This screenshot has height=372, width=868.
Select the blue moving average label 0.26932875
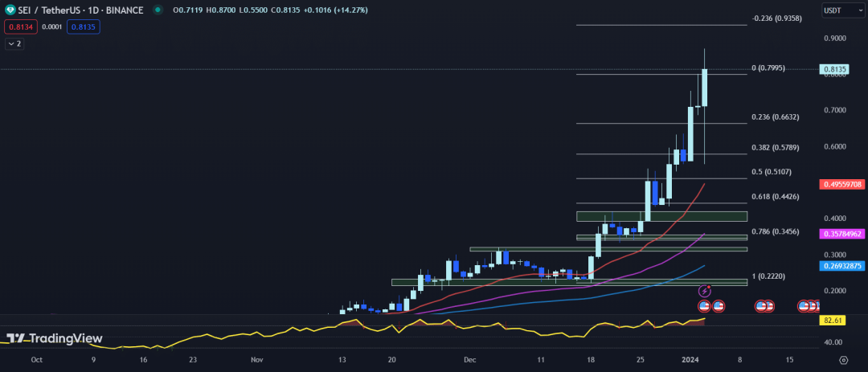[x=842, y=266]
